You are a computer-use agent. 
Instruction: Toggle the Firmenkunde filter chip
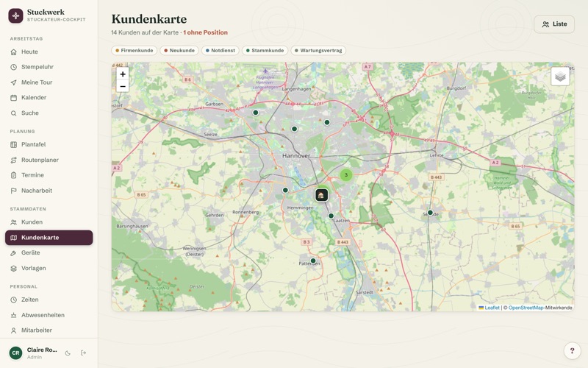(134, 50)
